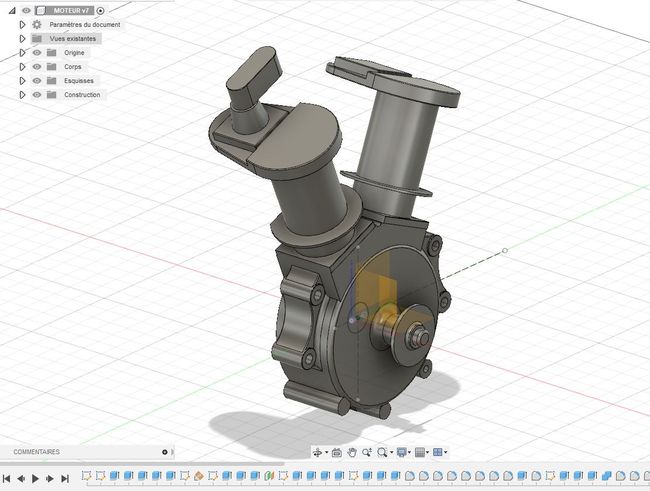Hide the Origine folder with eye icon
The width and height of the screenshot is (650, 491).
tap(37, 53)
